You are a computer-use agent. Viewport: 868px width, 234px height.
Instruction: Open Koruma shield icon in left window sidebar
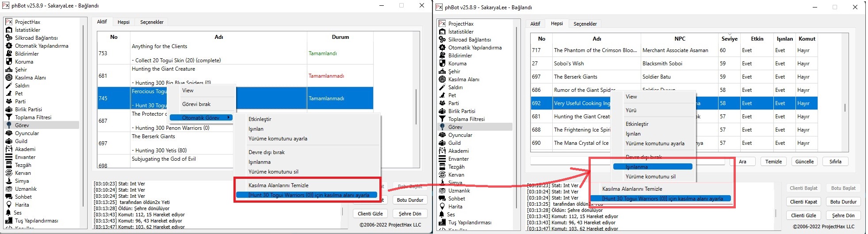click(9, 62)
